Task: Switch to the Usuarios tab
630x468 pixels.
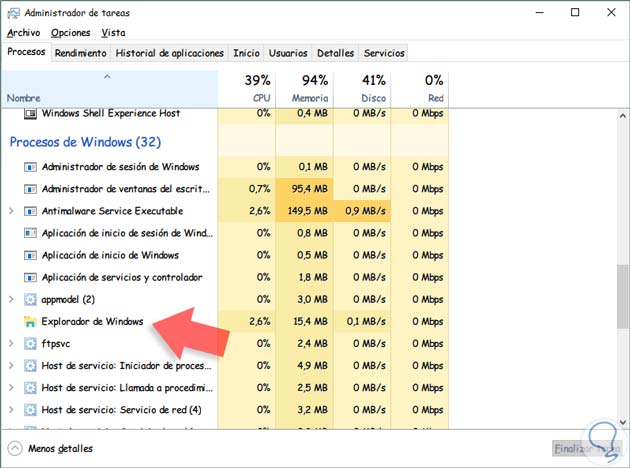Action: click(288, 53)
